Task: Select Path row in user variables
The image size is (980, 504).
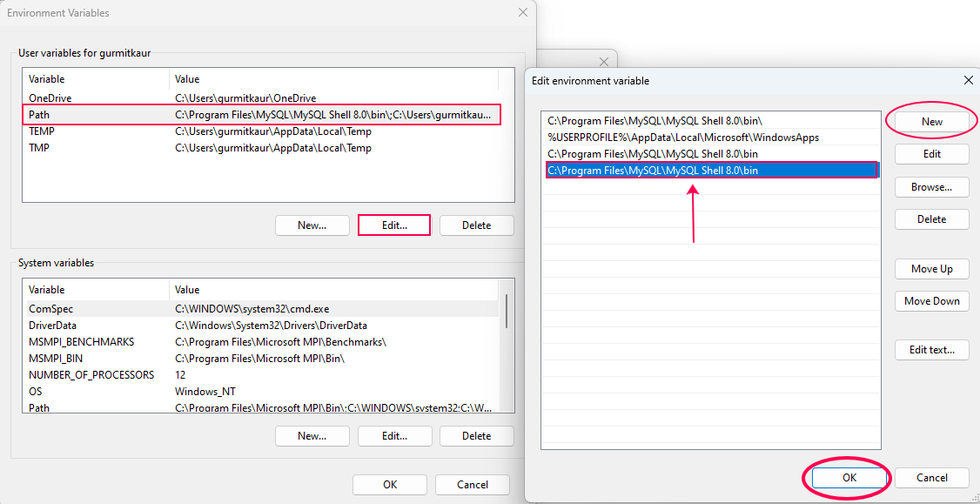Action: 261,115
